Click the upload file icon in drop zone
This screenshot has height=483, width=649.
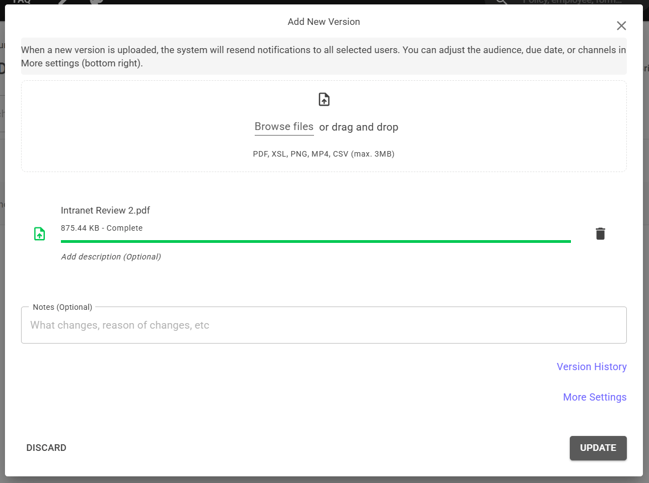click(324, 100)
